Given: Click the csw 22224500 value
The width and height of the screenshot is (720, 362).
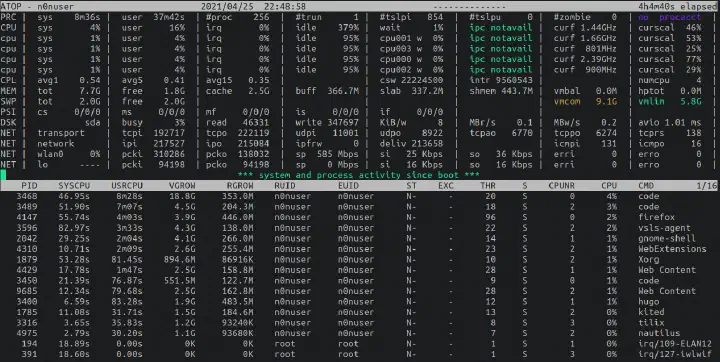Looking at the screenshot, I should click(411, 80).
